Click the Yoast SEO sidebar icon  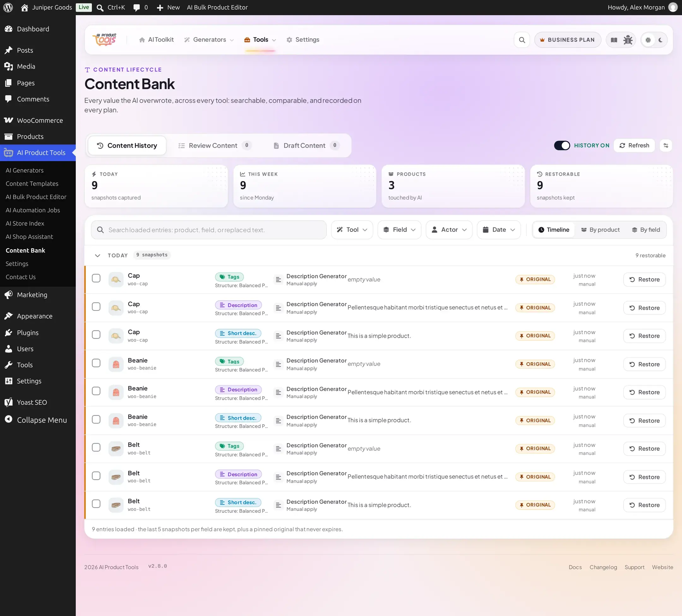pyautogui.click(x=9, y=402)
